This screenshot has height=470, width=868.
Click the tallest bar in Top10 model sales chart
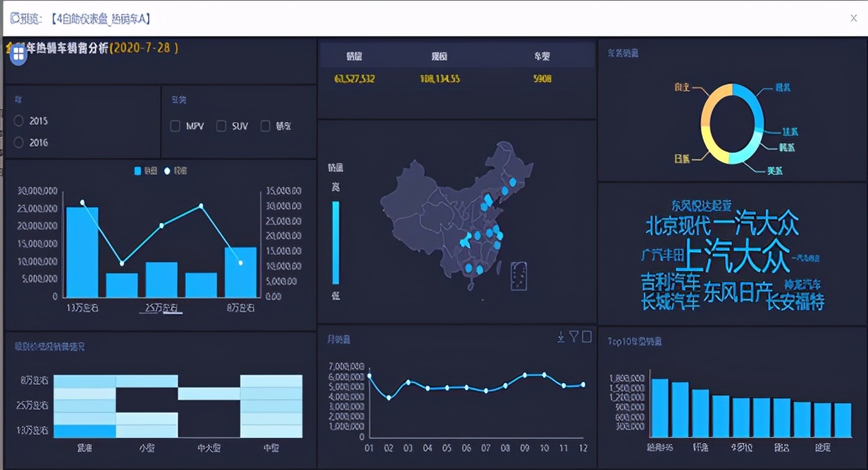[660, 408]
